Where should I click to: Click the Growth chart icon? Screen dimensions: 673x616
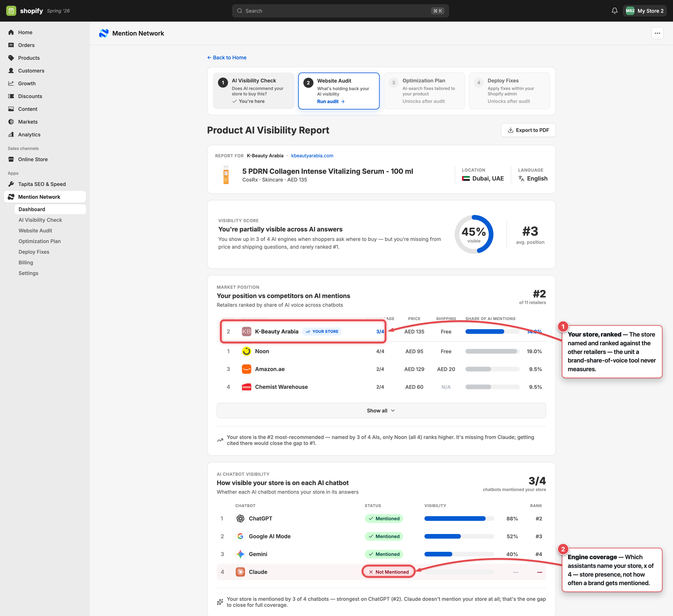pyautogui.click(x=11, y=83)
